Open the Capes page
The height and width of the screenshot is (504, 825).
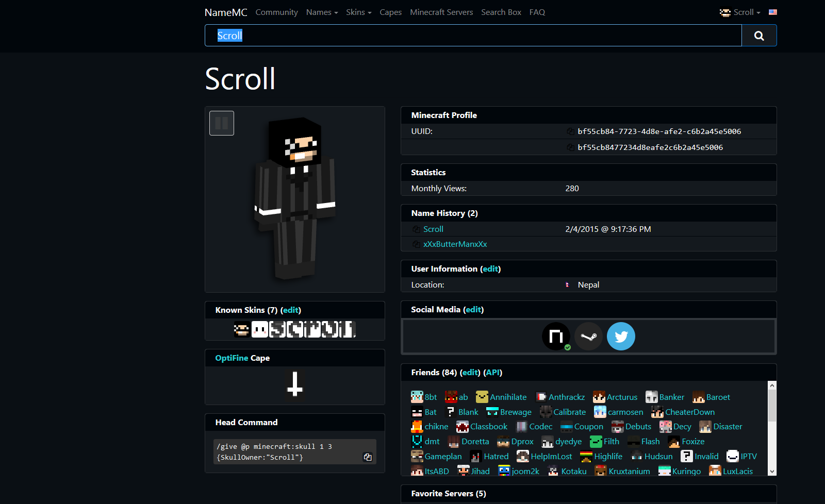(390, 12)
